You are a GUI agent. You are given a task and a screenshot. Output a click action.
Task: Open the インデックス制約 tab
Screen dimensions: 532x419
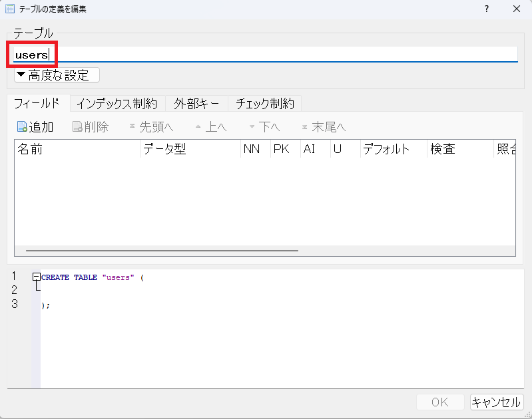[117, 103]
